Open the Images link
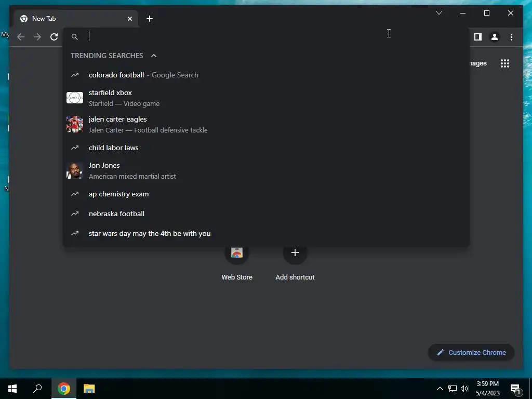This screenshot has width=532, height=399. (478, 63)
